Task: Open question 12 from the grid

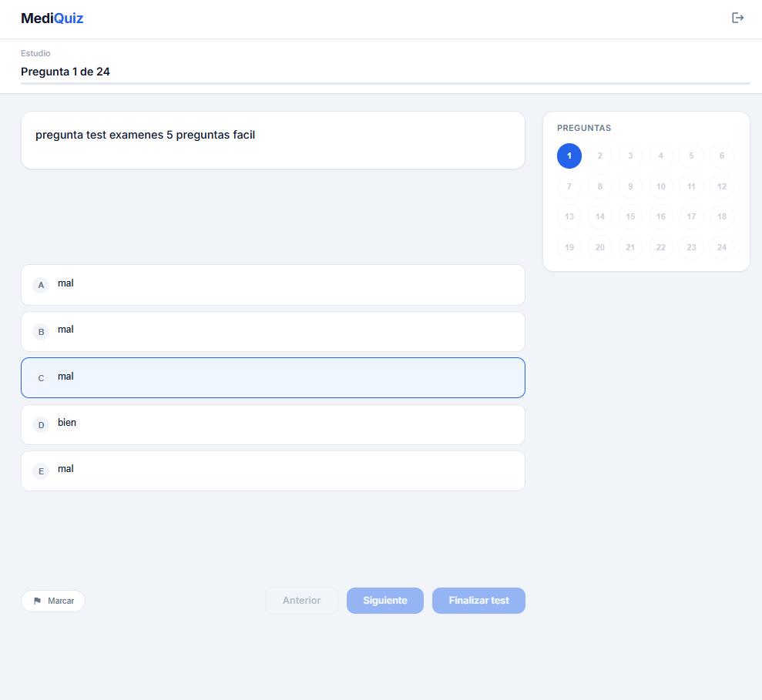Action: (722, 186)
